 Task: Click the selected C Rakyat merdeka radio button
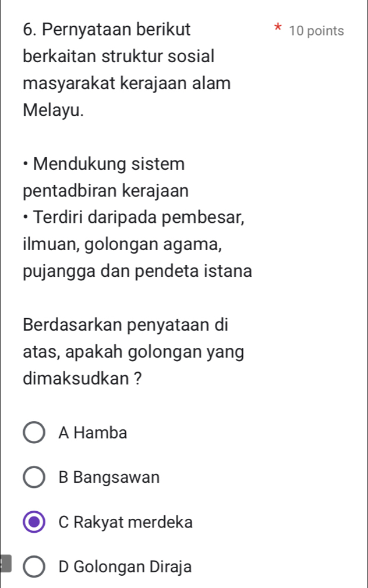coord(34,522)
